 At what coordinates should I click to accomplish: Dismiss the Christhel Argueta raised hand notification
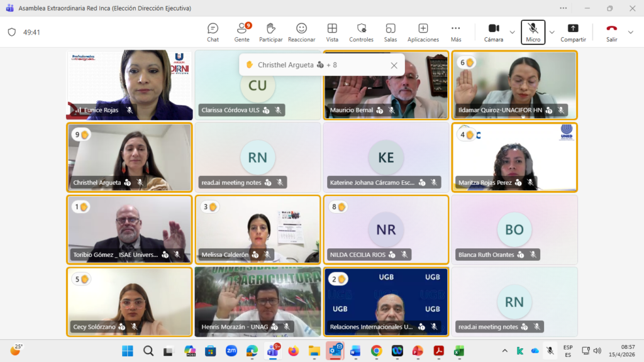pos(394,65)
